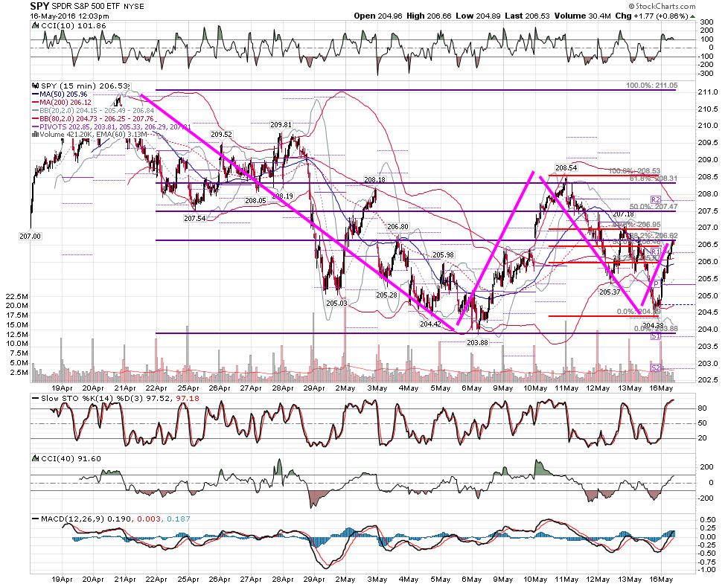Viewport: 728px width, 584px height.
Task: Click the SPDR S&P 500 ETF name
Action: pyautogui.click(x=87, y=7)
